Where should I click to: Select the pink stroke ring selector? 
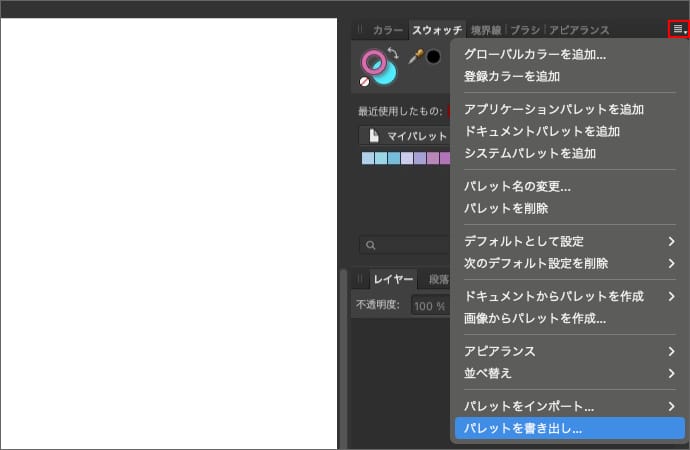[x=374, y=62]
